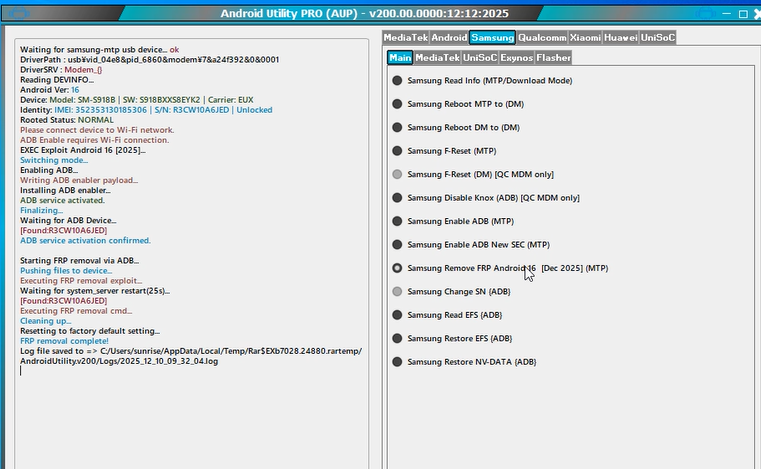Image resolution: width=761 pixels, height=469 pixels.
Task: Place cursor in empty log text area
Action: [x=192, y=420]
